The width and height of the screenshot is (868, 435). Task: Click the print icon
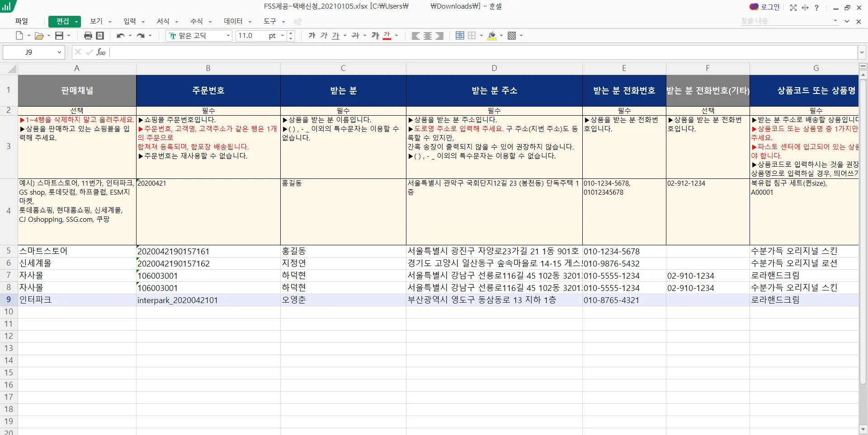click(88, 36)
